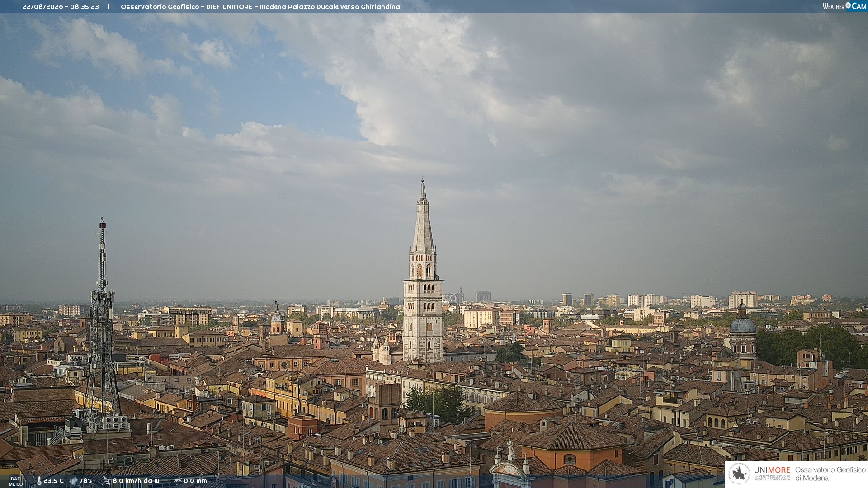Click the round terracotta roof building

(524, 409)
